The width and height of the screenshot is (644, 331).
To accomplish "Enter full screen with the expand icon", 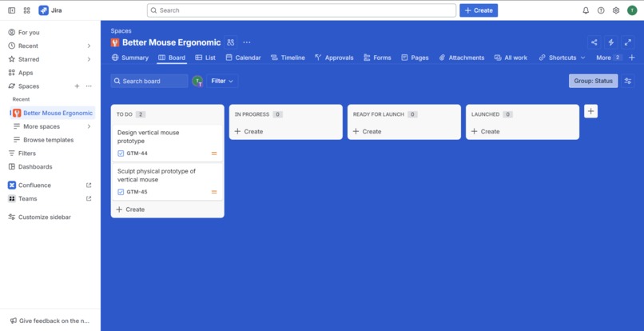I will coord(627,42).
